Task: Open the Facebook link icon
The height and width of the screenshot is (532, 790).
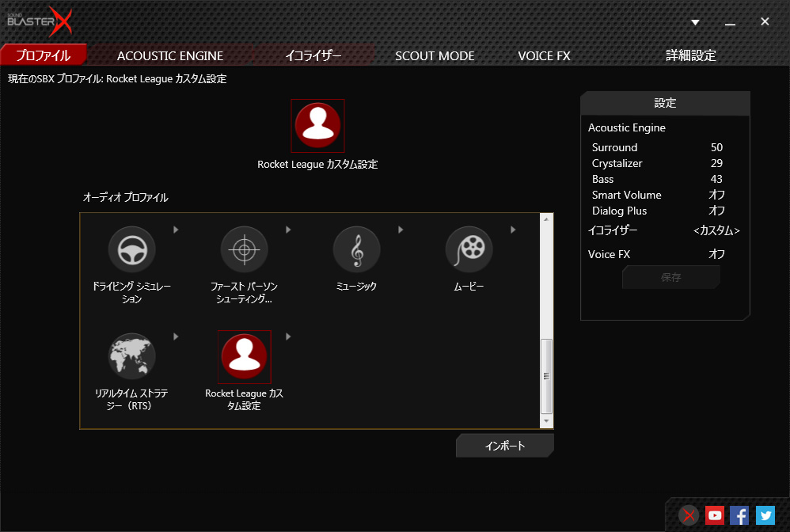Action: point(739,515)
